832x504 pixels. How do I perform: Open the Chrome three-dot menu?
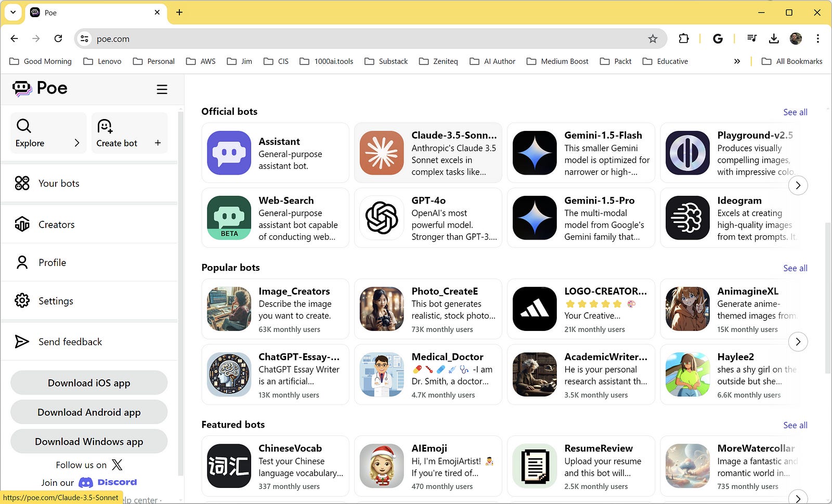(818, 38)
